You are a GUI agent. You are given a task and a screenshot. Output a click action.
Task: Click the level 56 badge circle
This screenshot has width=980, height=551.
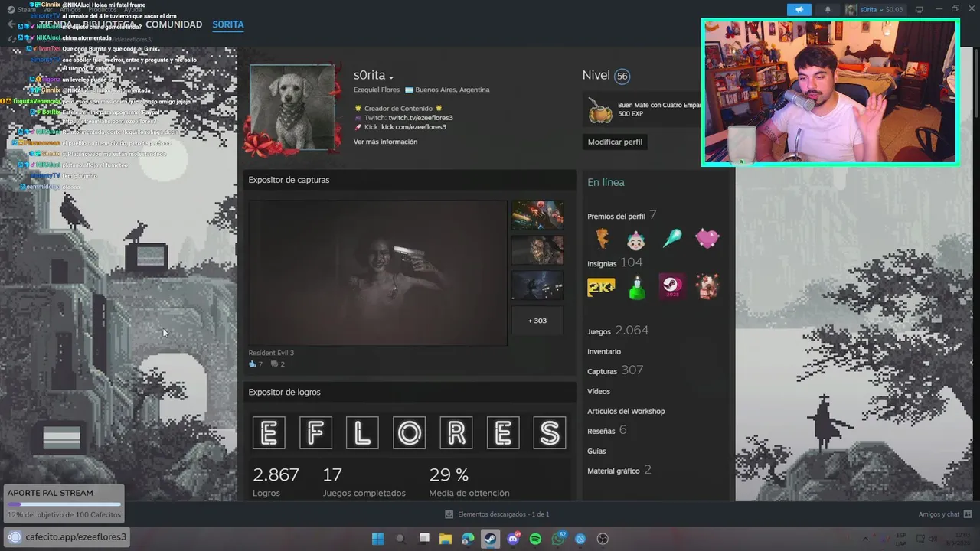coord(622,77)
